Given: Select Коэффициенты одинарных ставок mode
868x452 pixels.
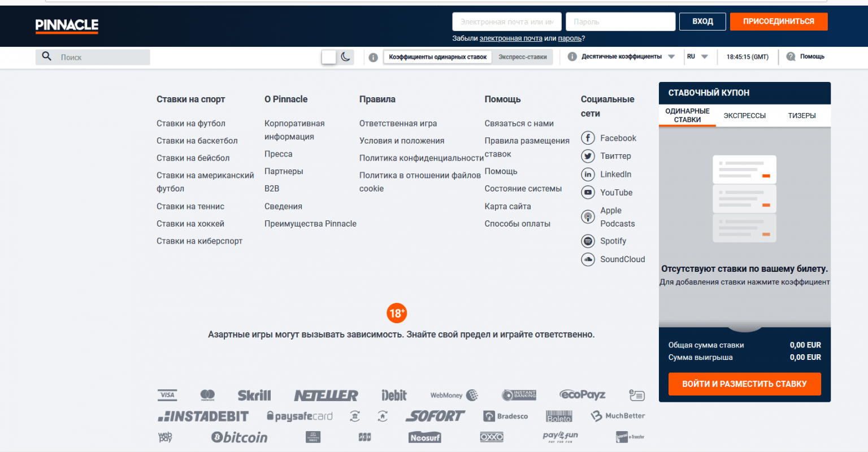Looking at the screenshot, I should 437,57.
